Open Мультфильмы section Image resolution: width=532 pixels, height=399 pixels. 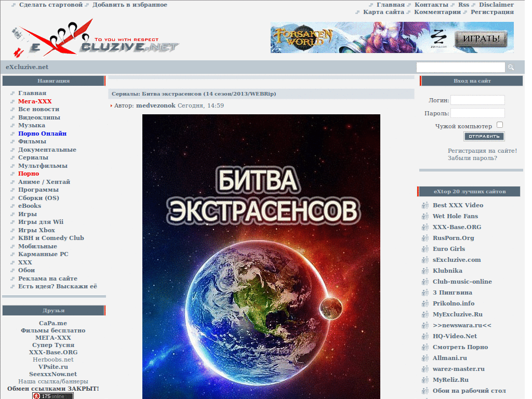point(43,166)
